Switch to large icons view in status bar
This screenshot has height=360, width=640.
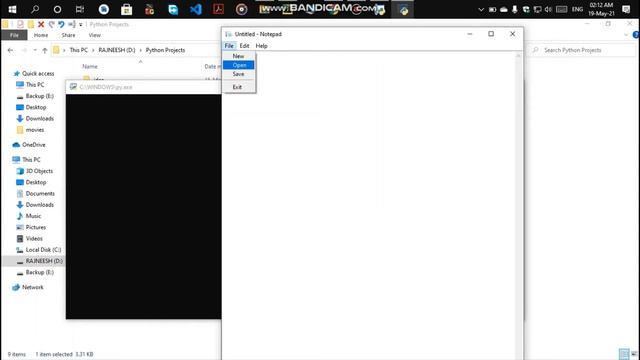[x=634, y=354]
